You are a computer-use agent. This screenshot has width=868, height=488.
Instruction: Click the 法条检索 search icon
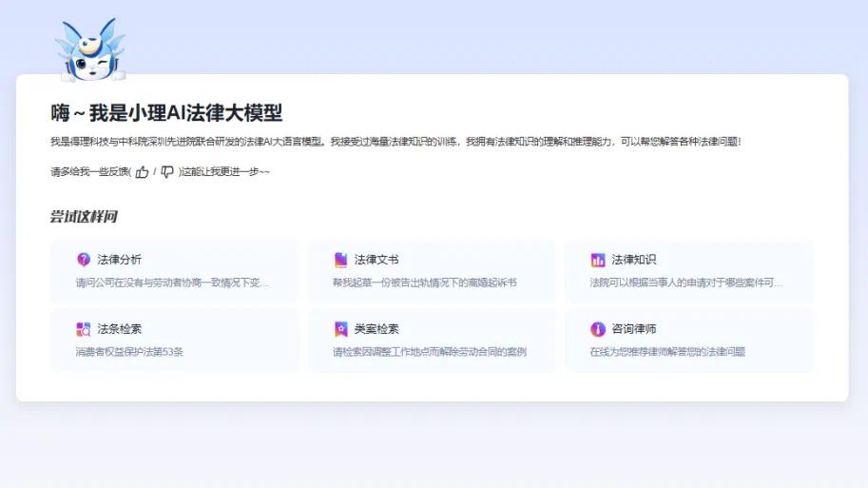[84, 329]
